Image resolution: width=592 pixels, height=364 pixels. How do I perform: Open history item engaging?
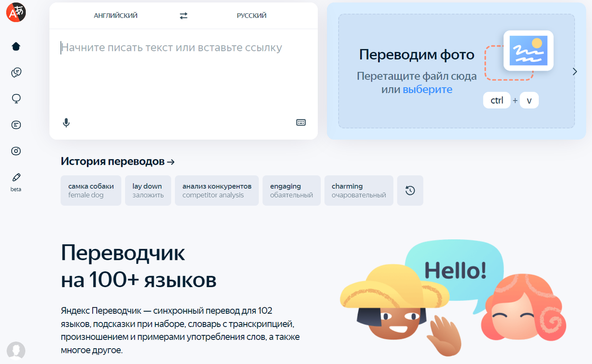click(292, 190)
